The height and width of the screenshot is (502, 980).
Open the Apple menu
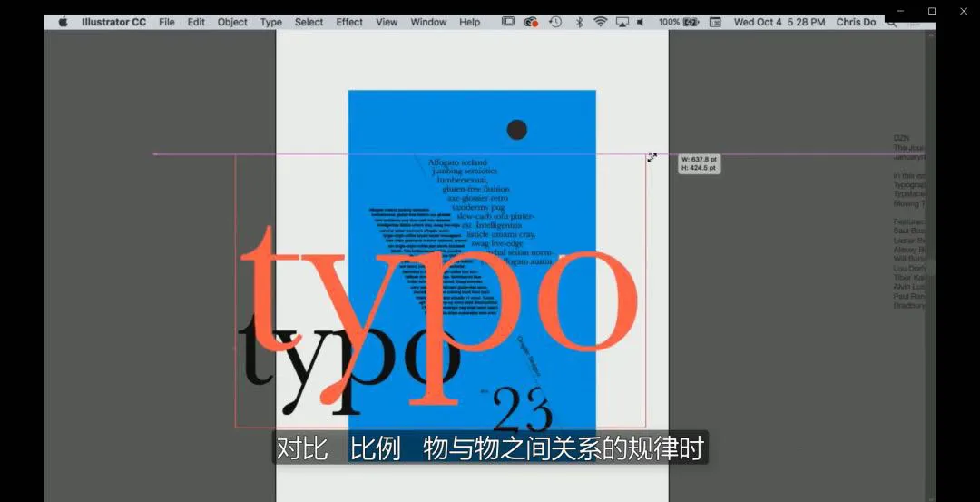(63, 22)
